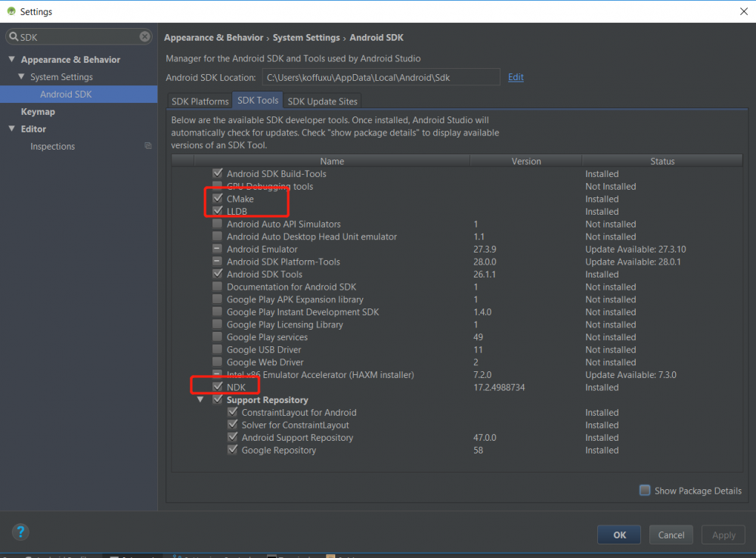756x558 pixels.
Task: Toggle Android Emulator update checkbox
Action: (x=218, y=248)
